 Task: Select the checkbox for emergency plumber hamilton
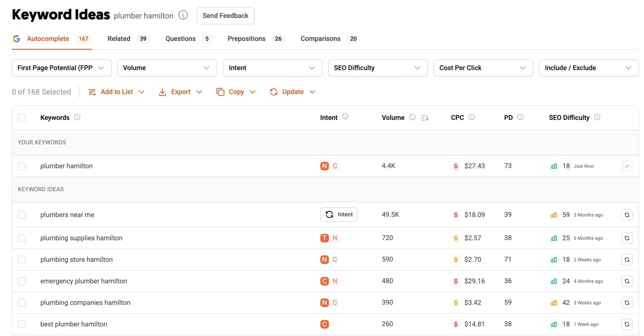coord(22,281)
